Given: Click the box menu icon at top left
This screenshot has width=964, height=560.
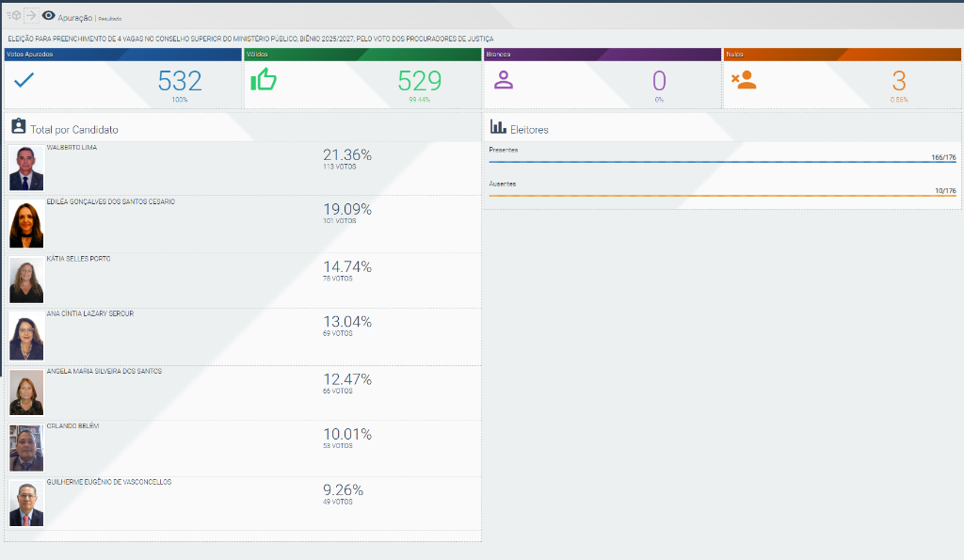Looking at the screenshot, I should pos(13,16).
